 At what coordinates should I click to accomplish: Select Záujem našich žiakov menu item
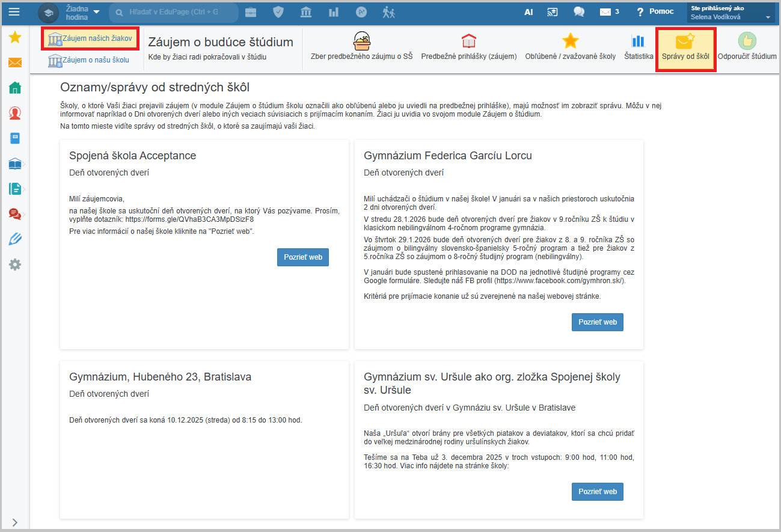click(x=90, y=38)
